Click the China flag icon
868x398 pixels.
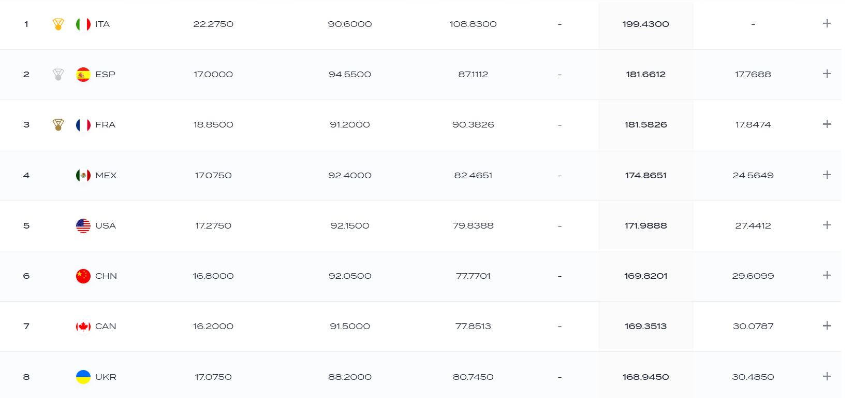pyautogui.click(x=83, y=276)
